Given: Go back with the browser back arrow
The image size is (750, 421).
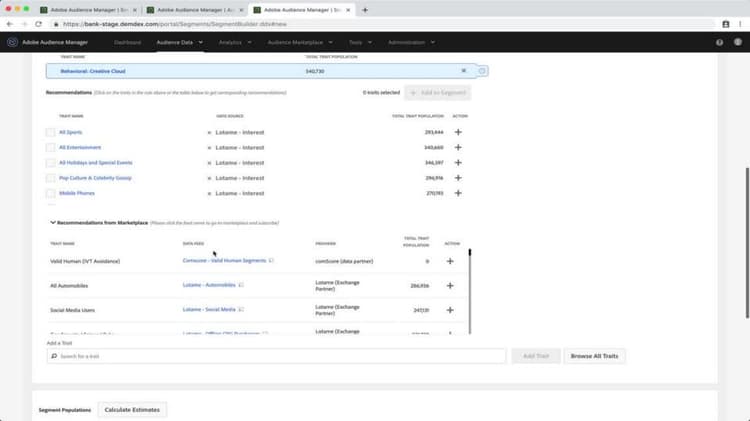Looking at the screenshot, I should pos(10,24).
